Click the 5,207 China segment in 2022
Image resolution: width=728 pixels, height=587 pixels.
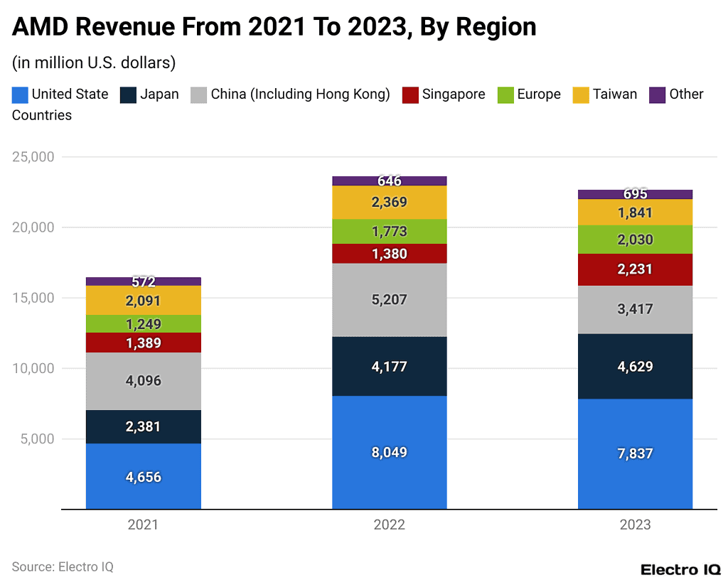tap(390, 300)
